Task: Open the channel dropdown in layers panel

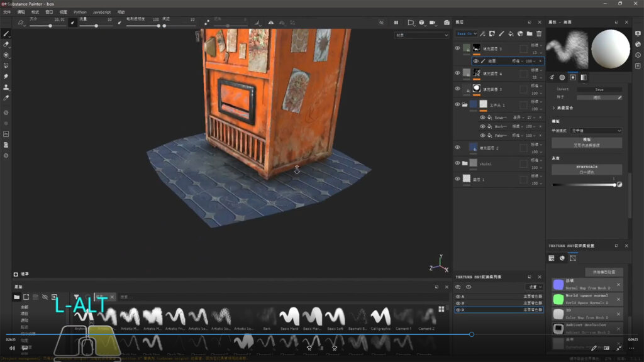Action: click(467, 33)
